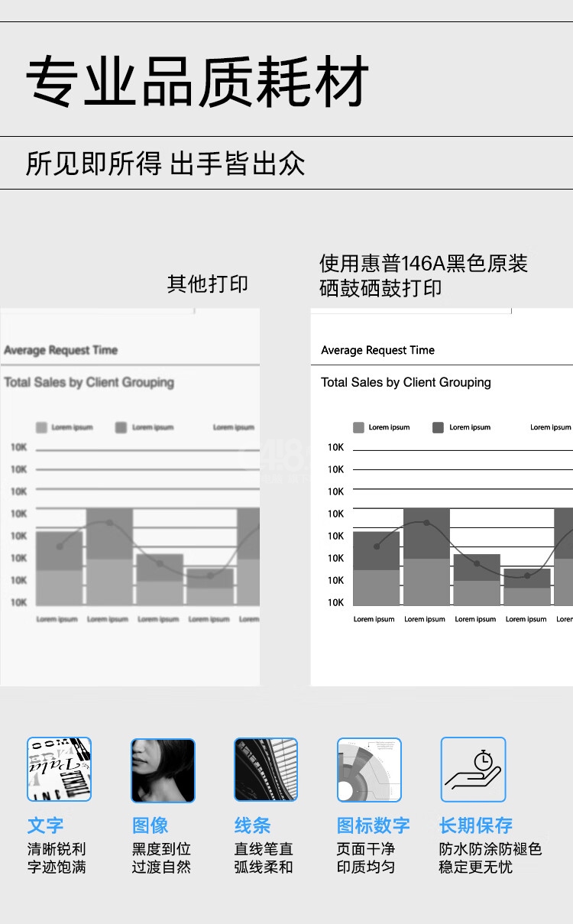Click the 图像 woman portrait icon
573x924 pixels.
pyautogui.click(x=163, y=770)
